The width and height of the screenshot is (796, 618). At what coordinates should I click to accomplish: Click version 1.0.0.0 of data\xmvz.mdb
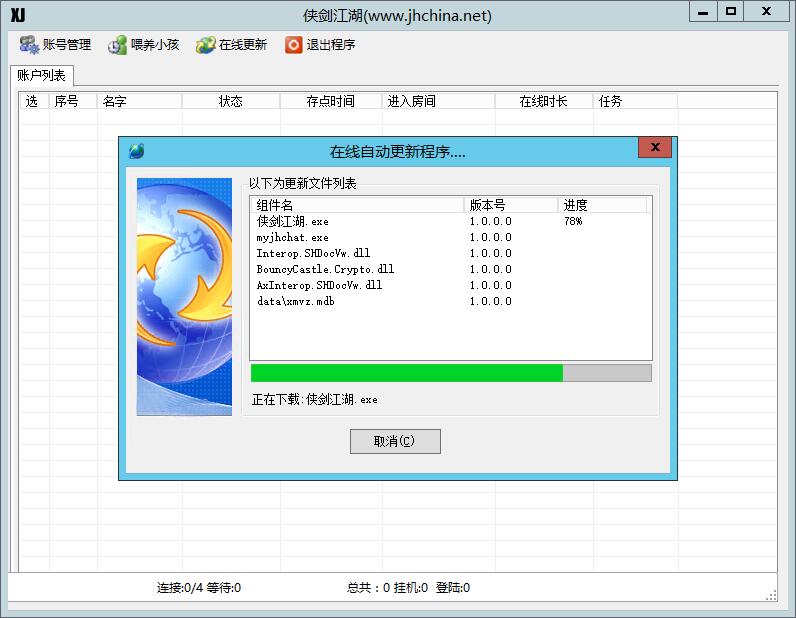tap(490, 301)
